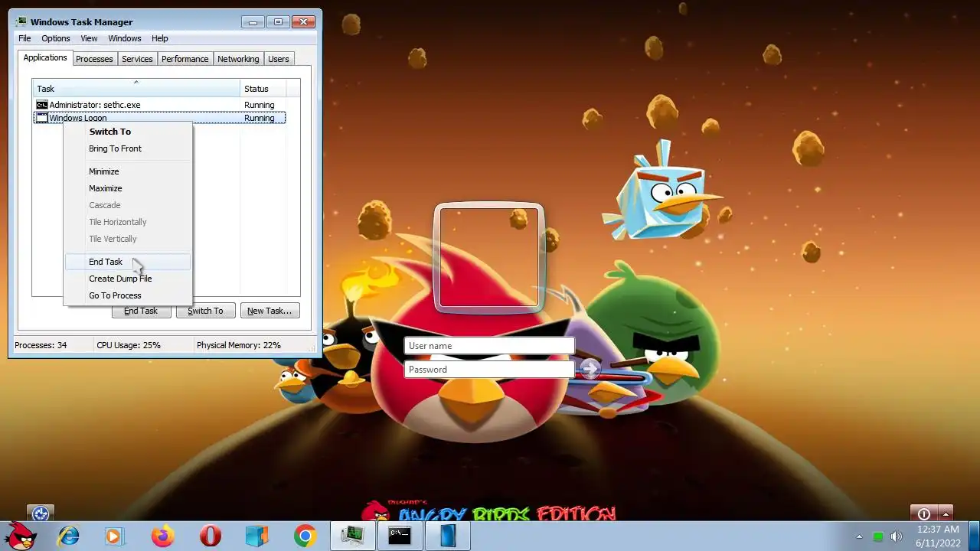The image size is (980, 551).
Task: Switch to the command prompt taskbar button
Action: tap(400, 536)
